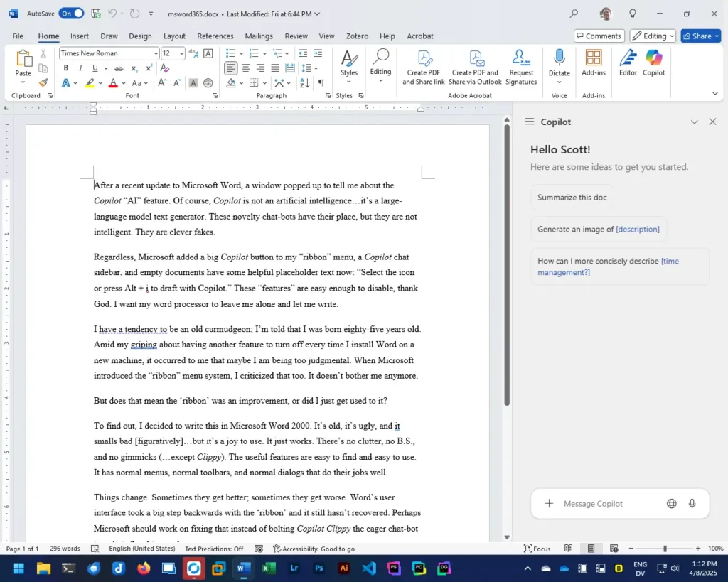This screenshot has width=728, height=582.
Task: Open the Styles gallery dropdown
Action: (348, 64)
